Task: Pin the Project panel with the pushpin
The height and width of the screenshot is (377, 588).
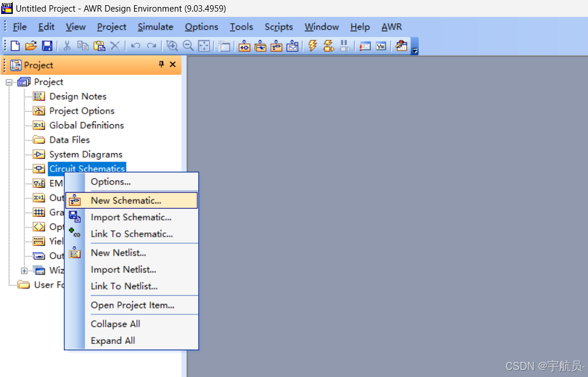Action: tap(161, 64)
